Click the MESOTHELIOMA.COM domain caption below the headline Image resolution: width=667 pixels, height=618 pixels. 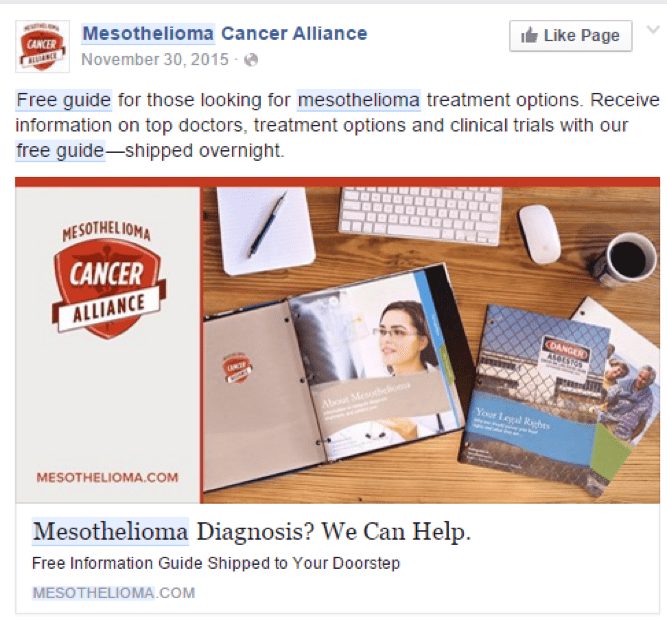114,592
